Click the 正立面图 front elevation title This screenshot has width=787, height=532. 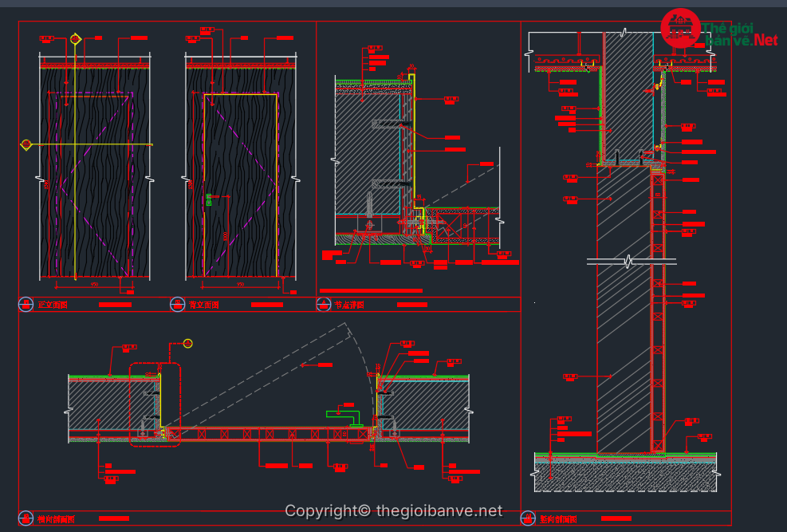pyautogui.click(x=53, y=305)
